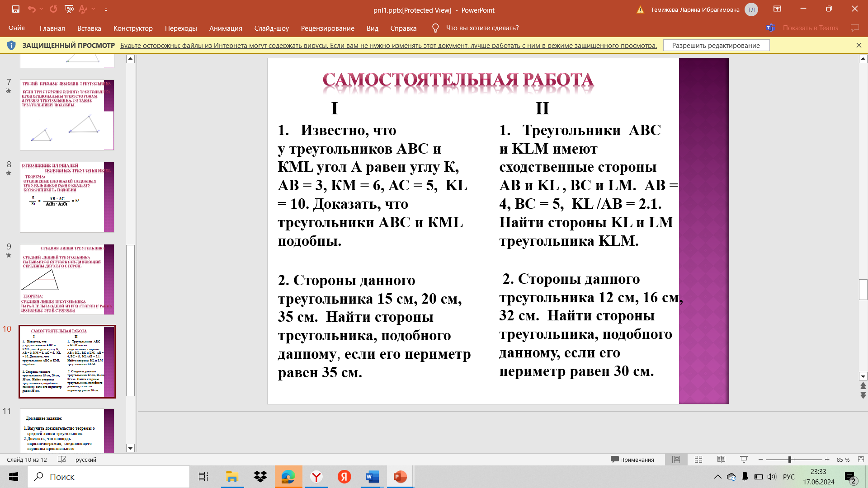This screenshot has height=488, width=868.
Task: Start slideshow from beginning icon
Action: [69, 9]
